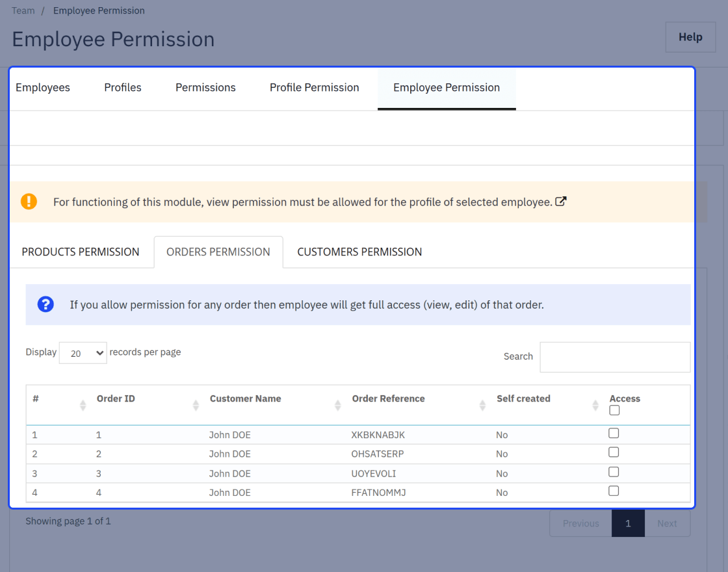Toggle the Access select-all header checkbox
The width and height of the screenshot is (728, 572).
click(614, 410)
